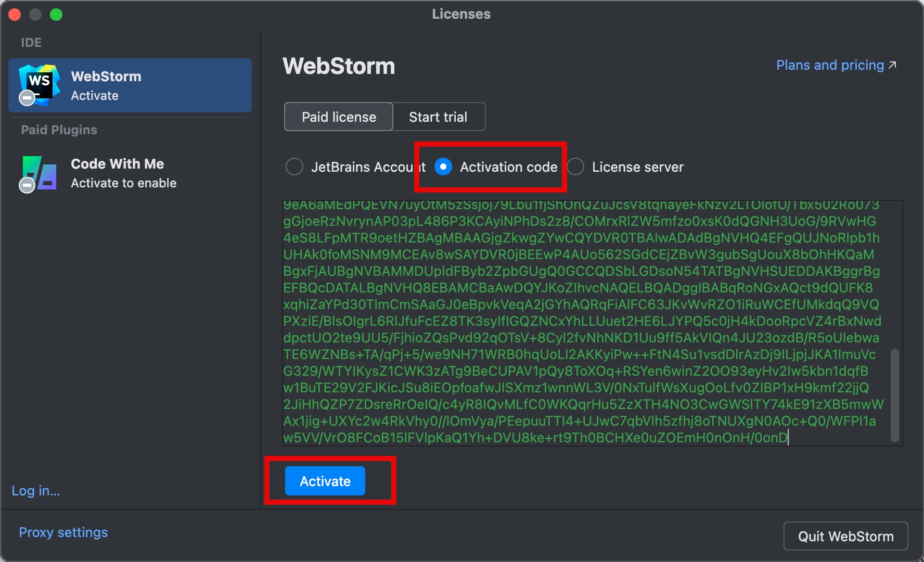This screenshot has width=924, height=562.
Task: Close the Licenses window with red button
Action: point(15,15)
